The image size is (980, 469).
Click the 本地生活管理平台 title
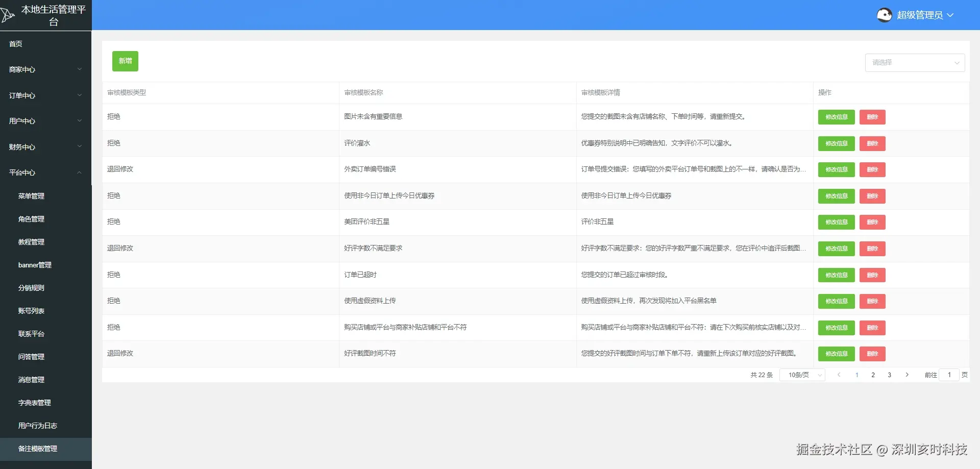click(x=54, y=15)
